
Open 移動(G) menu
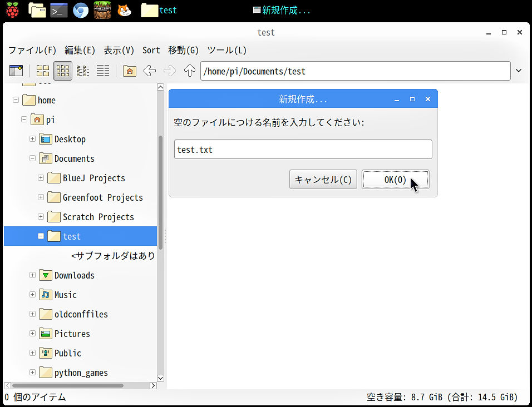(x=183, y=50)
